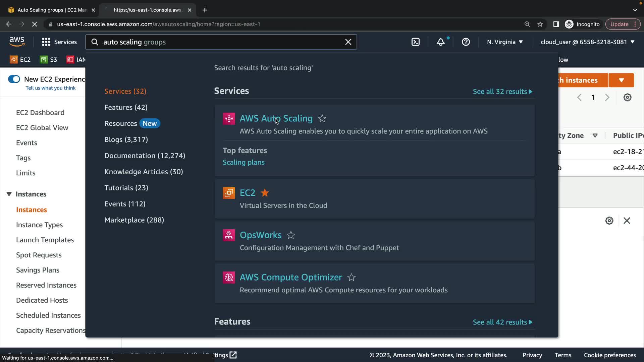Viewport: 644px width, 362px height.
Task: Open the AWS Compute Optimizer result
Action: [290, 277]
